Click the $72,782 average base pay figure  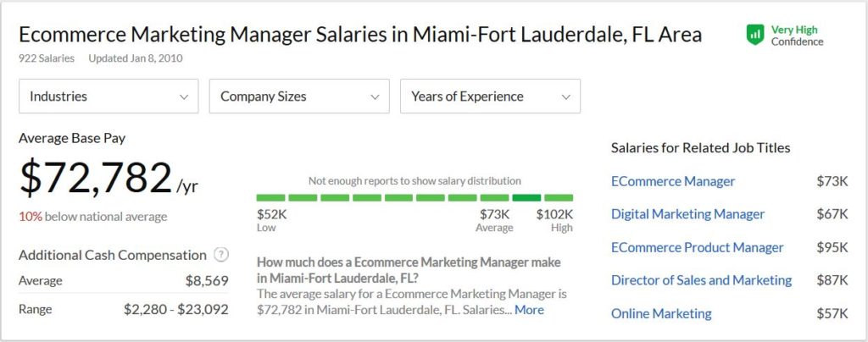pyautogui.click(x=96, y=178)
